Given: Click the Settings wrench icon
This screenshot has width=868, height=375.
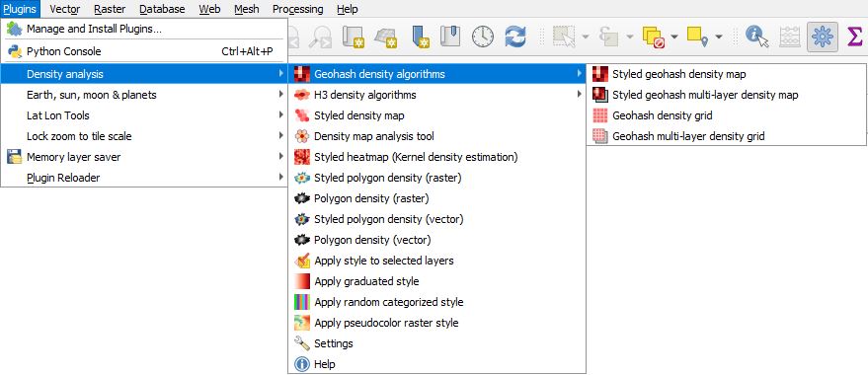Looking at the screenshot, I should click(x=302, y=343).
